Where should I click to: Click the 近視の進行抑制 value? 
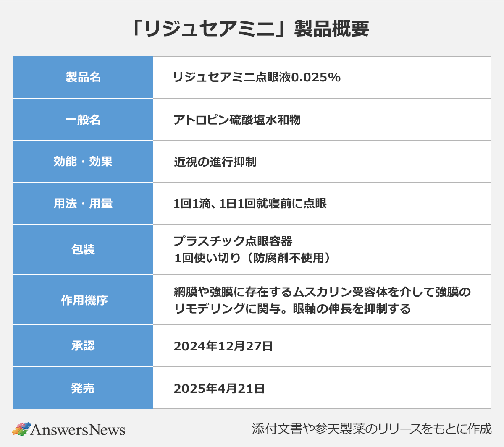(215, 162)
